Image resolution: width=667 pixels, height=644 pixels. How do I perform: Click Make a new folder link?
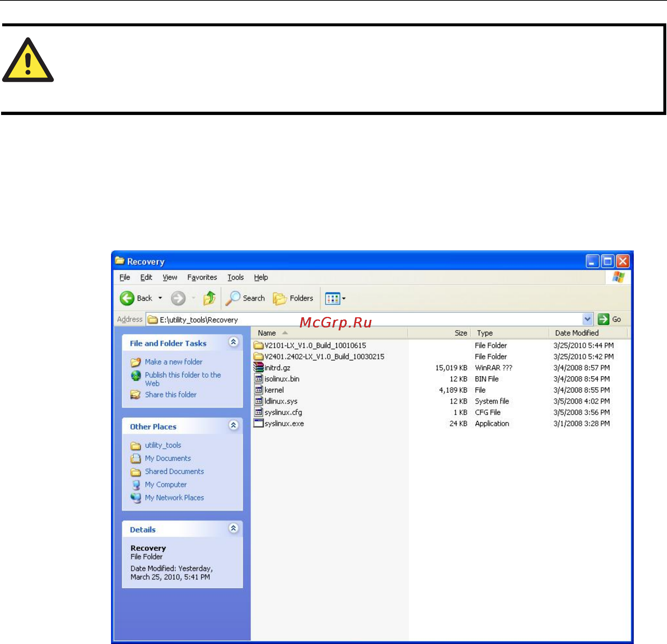pyautogui.click(x=174, y=362)
